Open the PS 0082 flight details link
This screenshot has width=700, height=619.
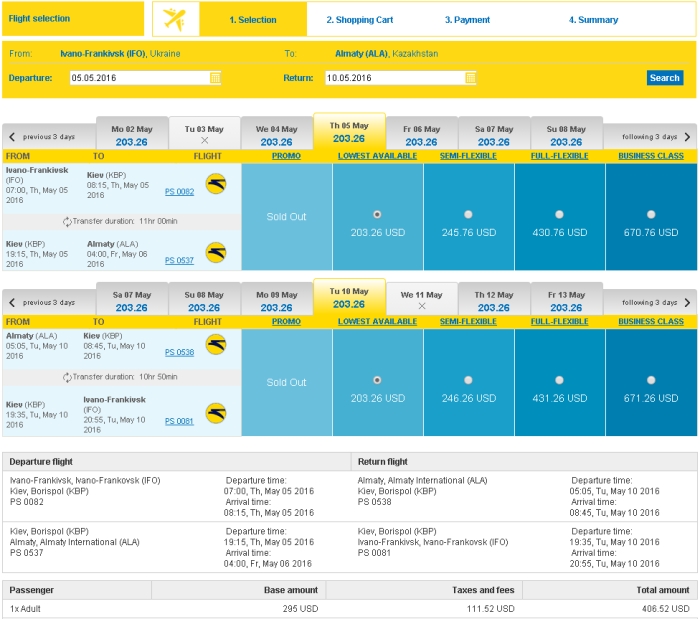(179, 192)
